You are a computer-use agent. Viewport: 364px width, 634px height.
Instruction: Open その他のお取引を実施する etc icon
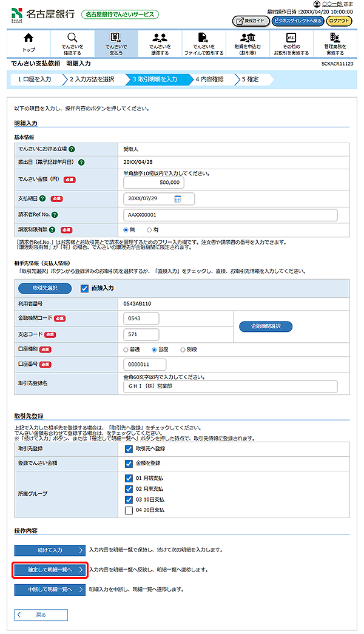[291, 38]
